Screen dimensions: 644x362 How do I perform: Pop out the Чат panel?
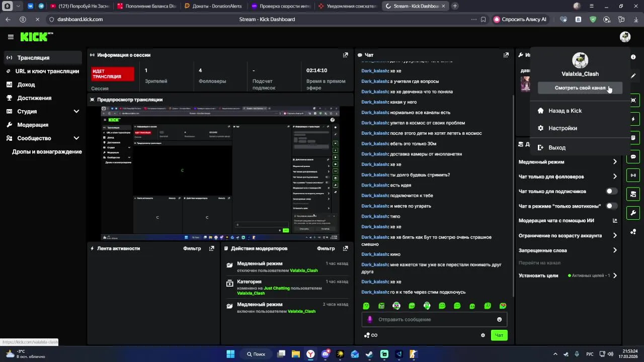click(506, 55)
